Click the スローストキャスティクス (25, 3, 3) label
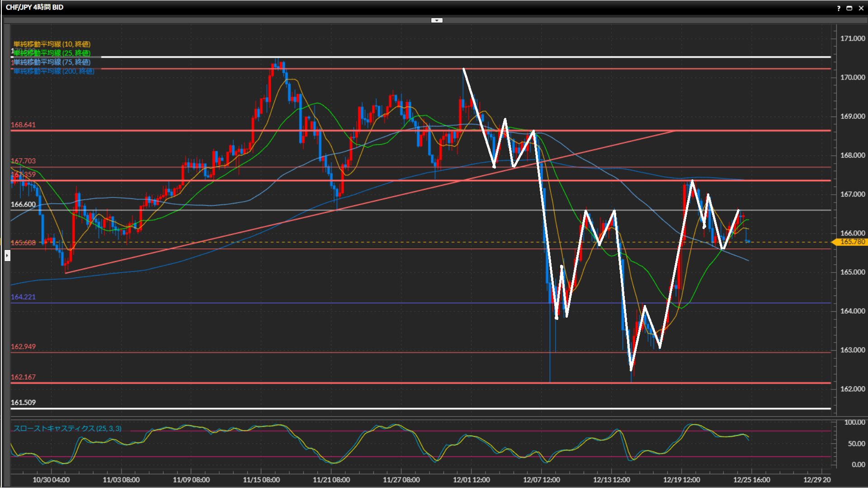Image resolution: width=868 pixels, height=488 pixels. pos(67,428)
